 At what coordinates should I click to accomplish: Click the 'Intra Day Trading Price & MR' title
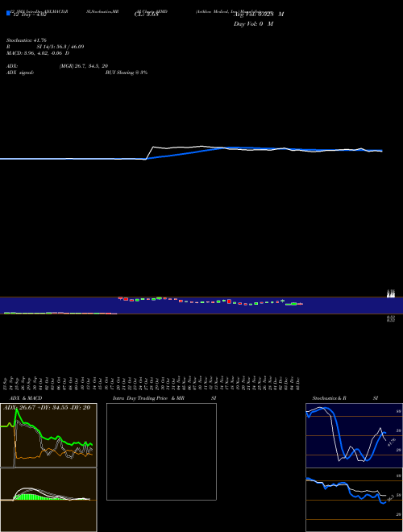148,398
